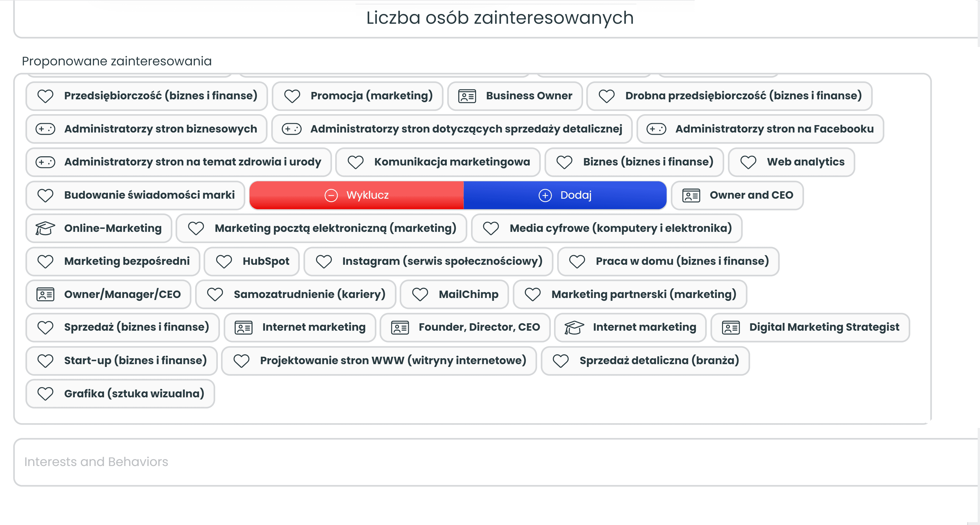This screenshot has height=525, width=980.
Task: Choose Projektowanie stron WWW (witryny internetowe)
Action: (x=379, y=361)
